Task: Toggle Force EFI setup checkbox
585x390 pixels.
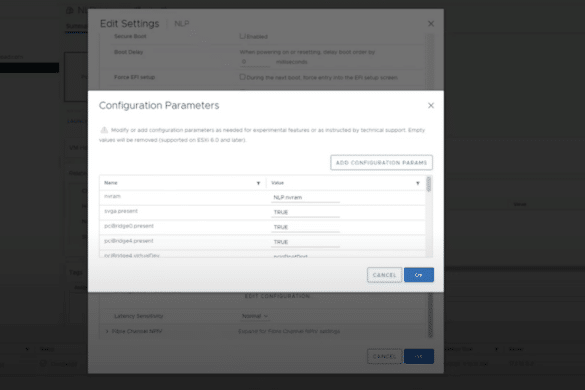Action: (x=243, y=77)
